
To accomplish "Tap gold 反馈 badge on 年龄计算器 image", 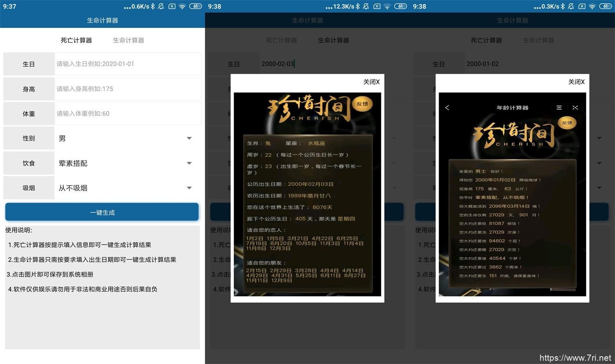I will click(x=567, y=123).
